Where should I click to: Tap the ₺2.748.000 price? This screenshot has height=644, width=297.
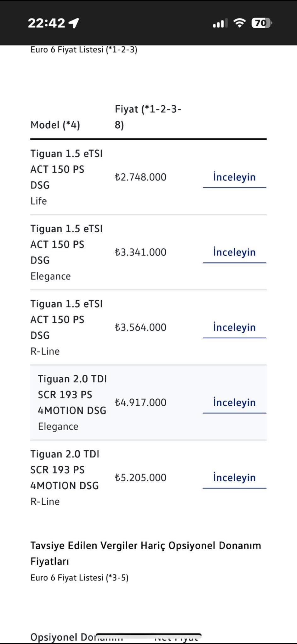coord(140,177)
